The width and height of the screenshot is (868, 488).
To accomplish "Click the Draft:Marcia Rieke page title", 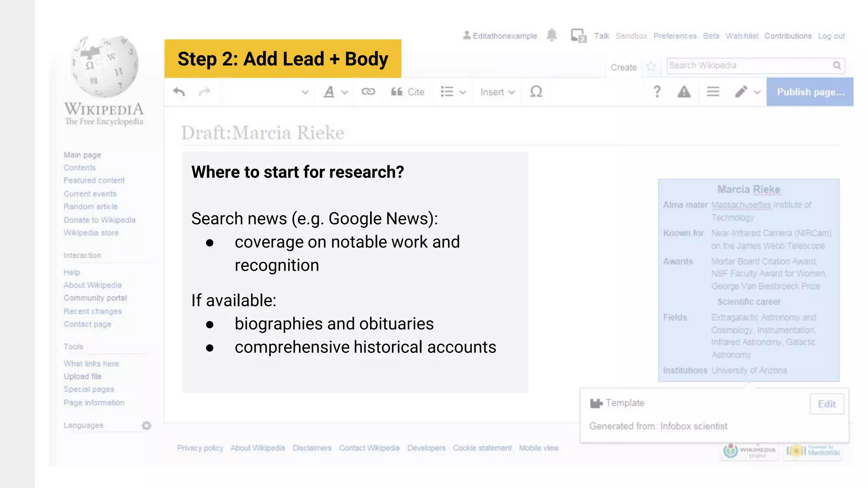I will point(263,133).
